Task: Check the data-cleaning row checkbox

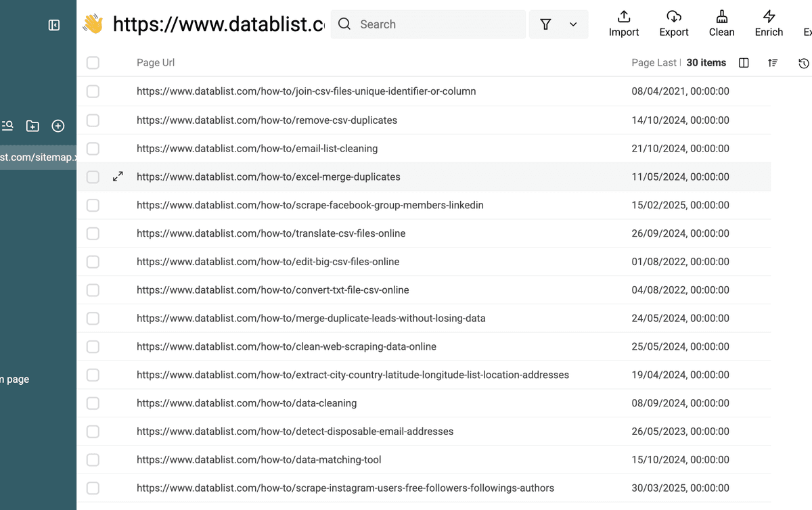Action: point(93,404)
